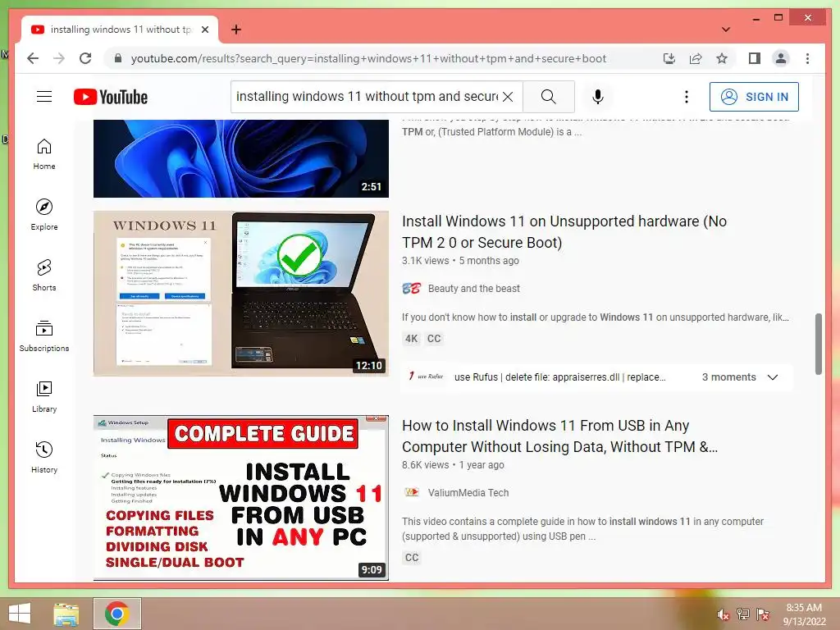Open the COMPLETE GUIDE video thumbnail
Image resolution: width=840 pixels, height=630 pixels.
(x=241, y=498)
